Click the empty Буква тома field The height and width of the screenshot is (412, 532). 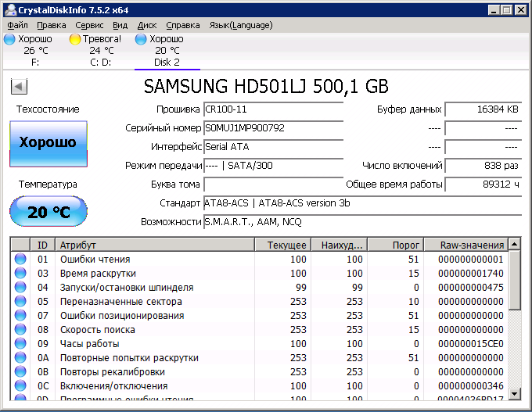[x=274, y=185]
